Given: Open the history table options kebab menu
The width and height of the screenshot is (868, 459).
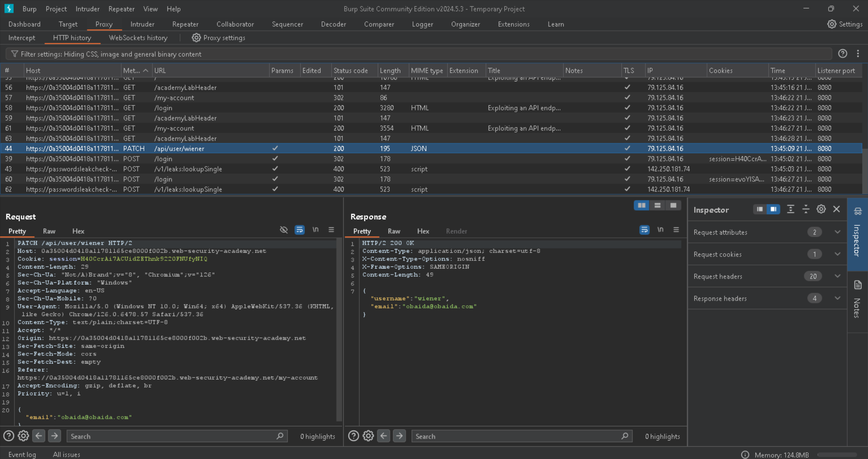Looking at the screenshot, I should point(858,54).
